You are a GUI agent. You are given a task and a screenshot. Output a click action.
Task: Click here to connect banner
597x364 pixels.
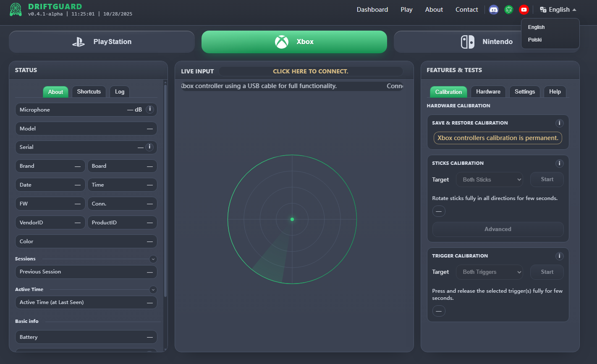click(x=311, y=71)
